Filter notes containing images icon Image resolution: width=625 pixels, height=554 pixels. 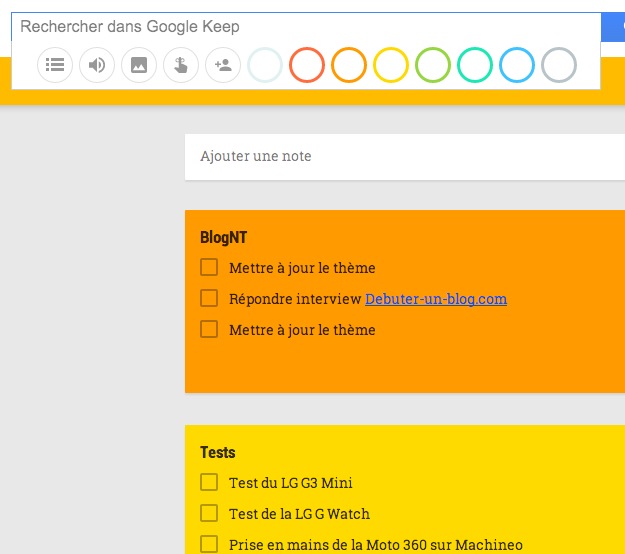[139, 66]
